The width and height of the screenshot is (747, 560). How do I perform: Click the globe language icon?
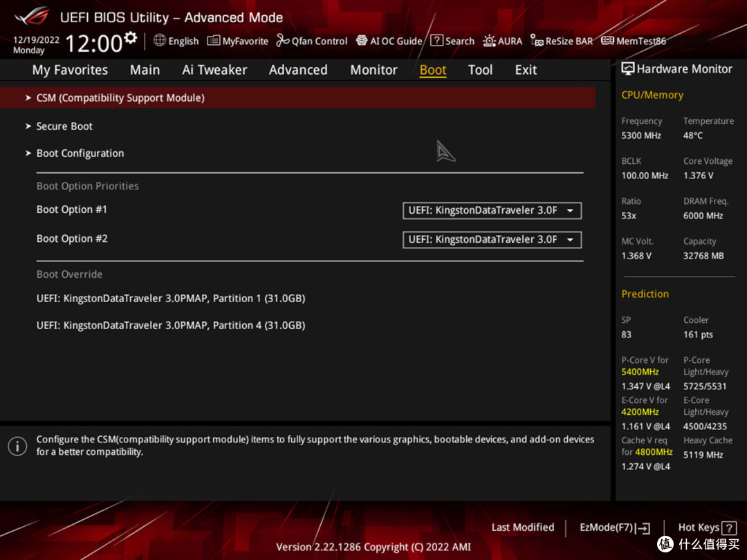pos(160,41)
